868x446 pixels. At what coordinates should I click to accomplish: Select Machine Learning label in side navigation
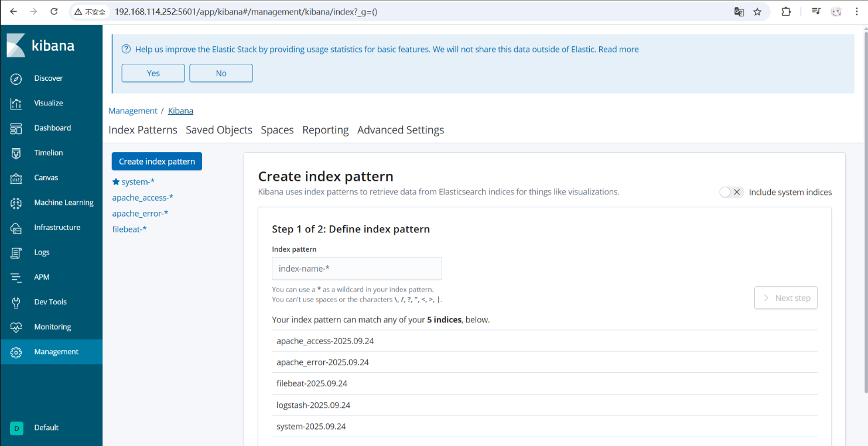pos(64,203)
